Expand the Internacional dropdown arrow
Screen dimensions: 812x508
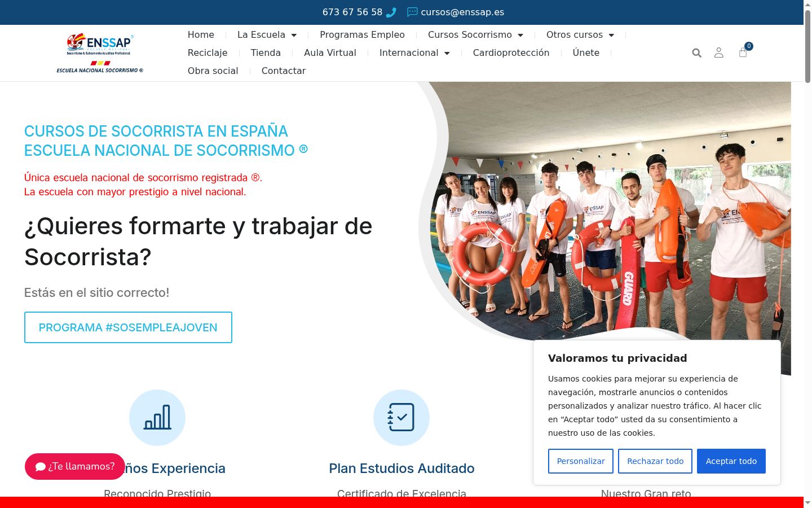pos(447,53)
